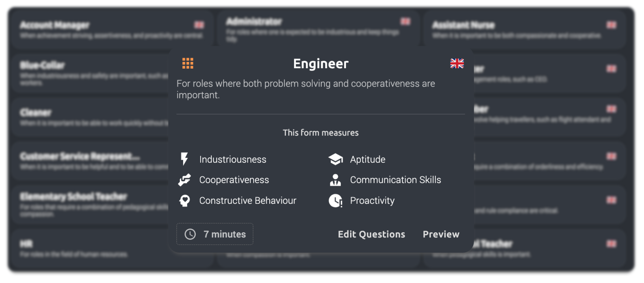Click the flag on Assistant Nurse card
The image size is (644, 283).
point(611,25)
